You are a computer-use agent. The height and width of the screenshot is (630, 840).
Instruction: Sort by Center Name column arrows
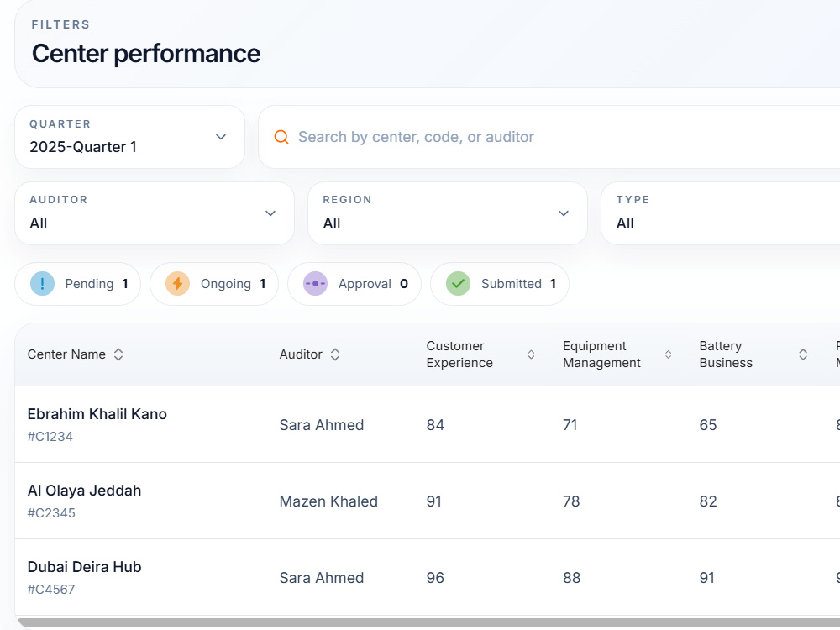118,354
